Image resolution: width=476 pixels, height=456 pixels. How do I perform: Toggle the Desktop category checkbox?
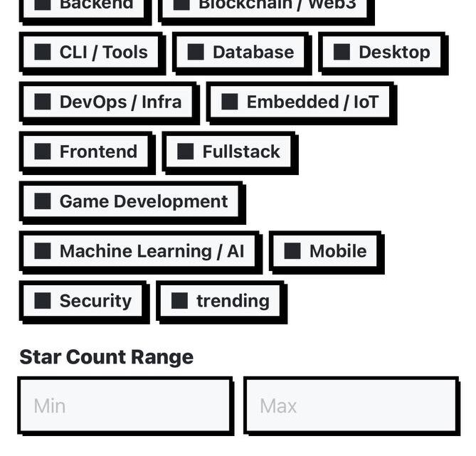[342, 52]
